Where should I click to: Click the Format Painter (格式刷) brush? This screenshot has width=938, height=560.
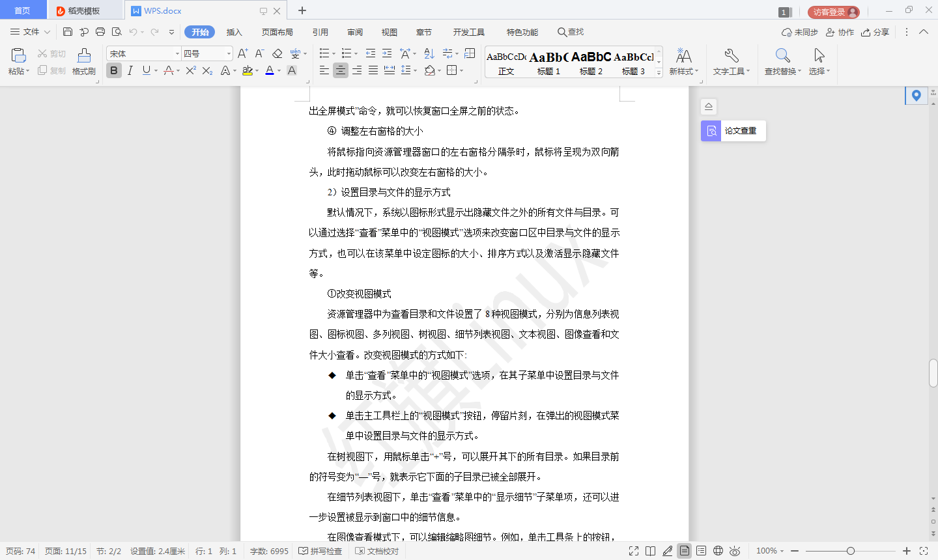84,62
